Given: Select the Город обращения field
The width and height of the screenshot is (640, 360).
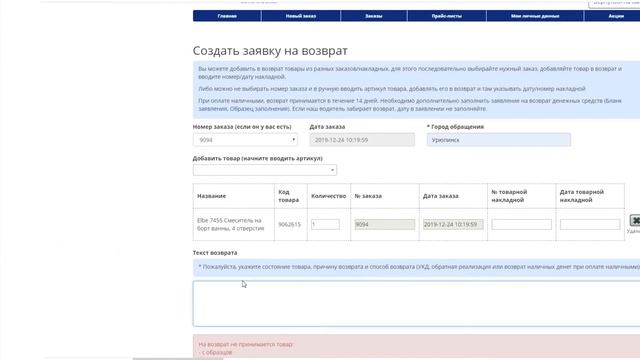Looking at the screenshot, I should 499,140.
